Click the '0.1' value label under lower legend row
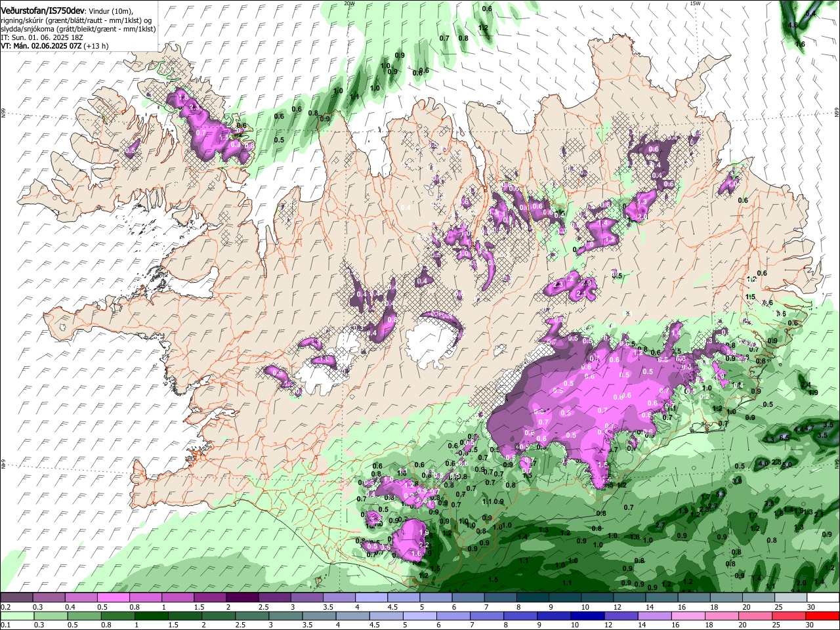This screenshot has height=630, width=840. [x=5, y=625]
